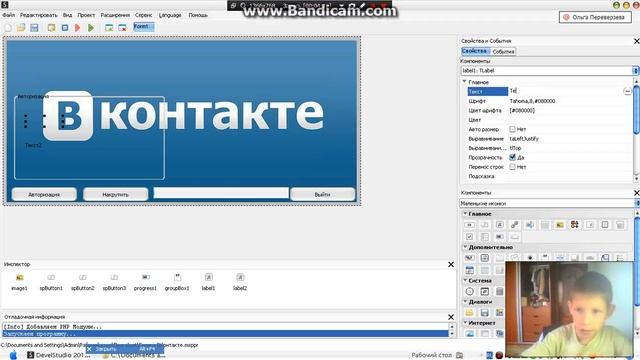This screenshot has width=640, height=360.
Task: Click the Текст property value field
Action: pos(566,91)
